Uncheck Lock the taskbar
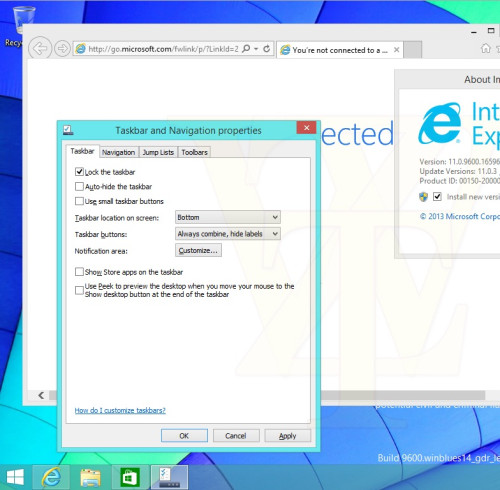The height and width of the screenshot is (490, 500). (79, 172)
